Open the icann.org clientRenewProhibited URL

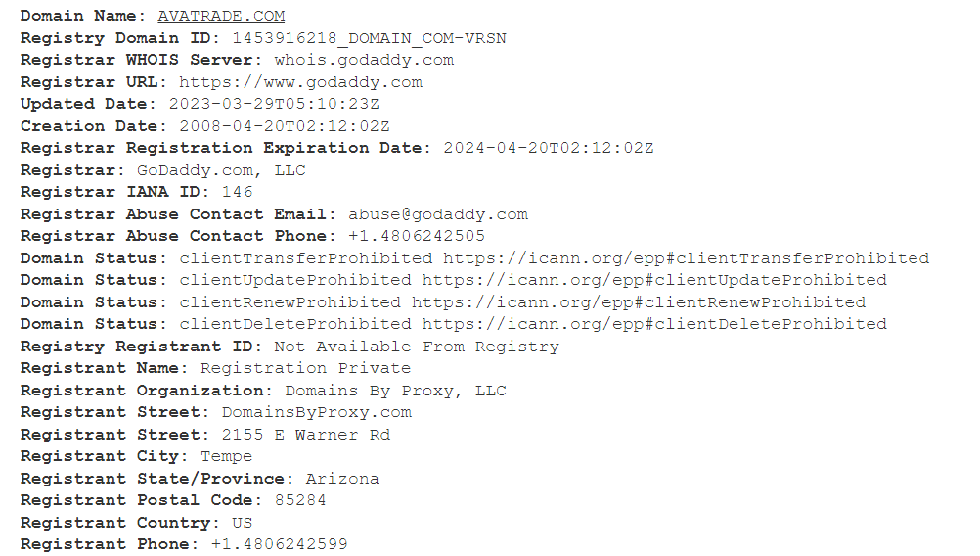(639, 302)
